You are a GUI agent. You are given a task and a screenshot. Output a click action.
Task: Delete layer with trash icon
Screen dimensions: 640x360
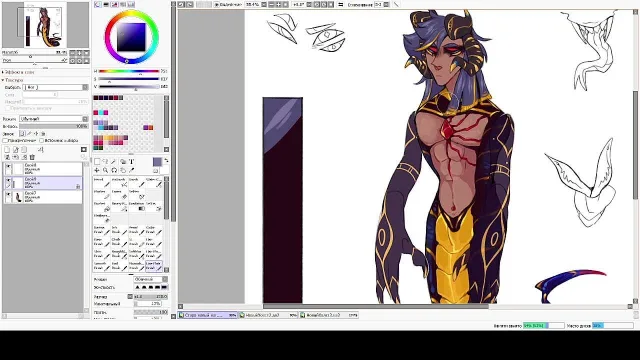pyautogui.click(x=32, y=157)
